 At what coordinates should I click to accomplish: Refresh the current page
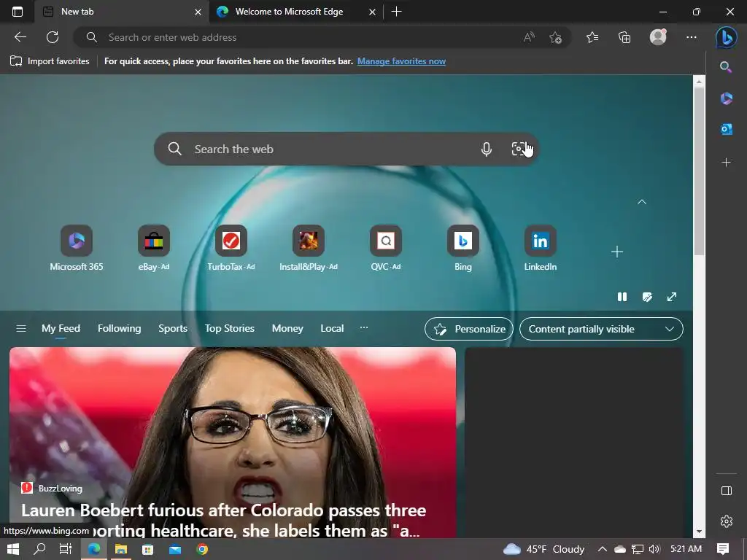(x=53, y=37)
